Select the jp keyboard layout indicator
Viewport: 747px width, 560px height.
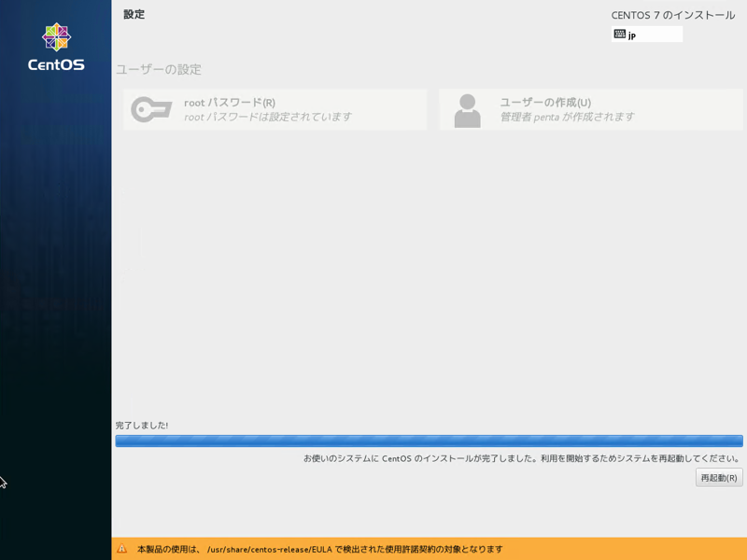point(646,35)
